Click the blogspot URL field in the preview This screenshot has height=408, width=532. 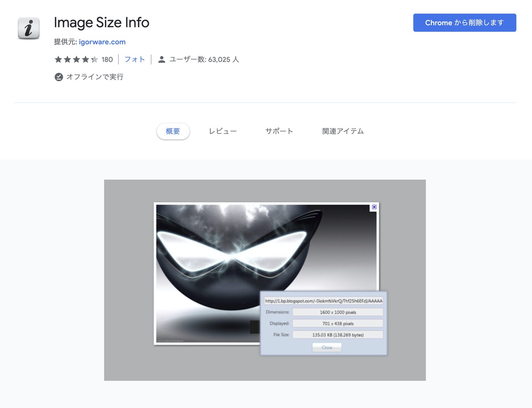click(x=324, y=301)
